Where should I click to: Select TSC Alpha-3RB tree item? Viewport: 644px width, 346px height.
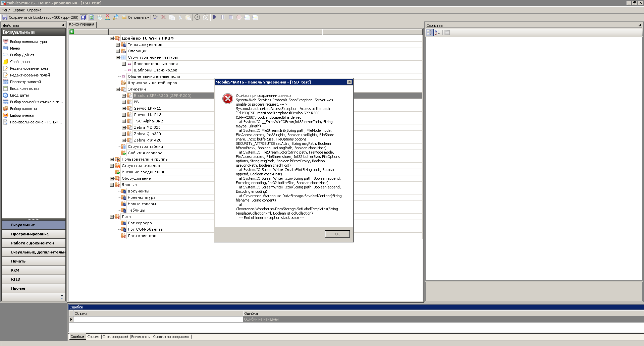(x=148, y=121)
